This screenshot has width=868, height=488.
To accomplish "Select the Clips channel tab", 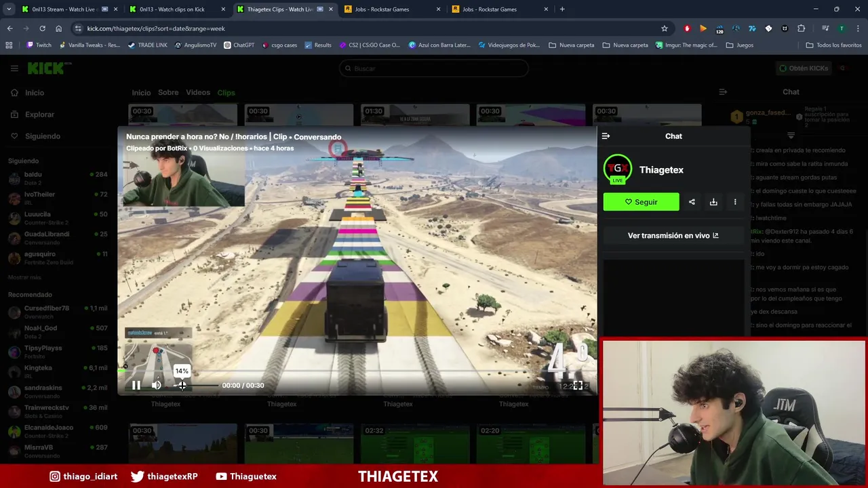I will (x=226, y=93).
